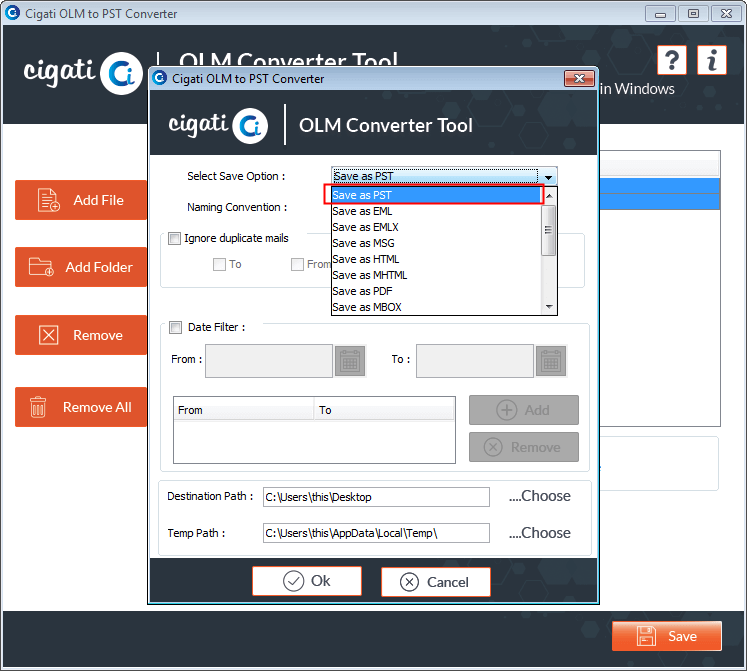Viewport: 747px width, 671px height.
Task: Click the Remove All button
Action: click(81, 407)
